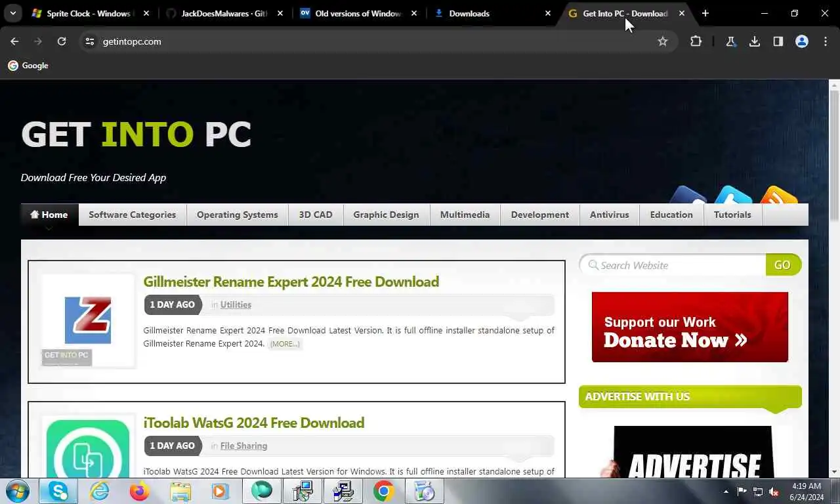Viewport: 840px width, 504px height.
Task: Open the Chrome profile avatar
Action: (x=802, y=41)
